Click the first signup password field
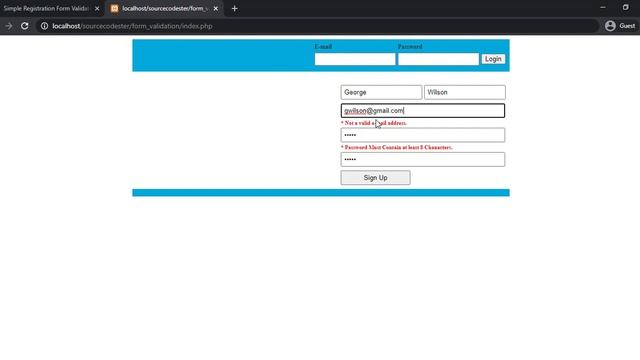This screenshot has width=640, height=360. 423,135
